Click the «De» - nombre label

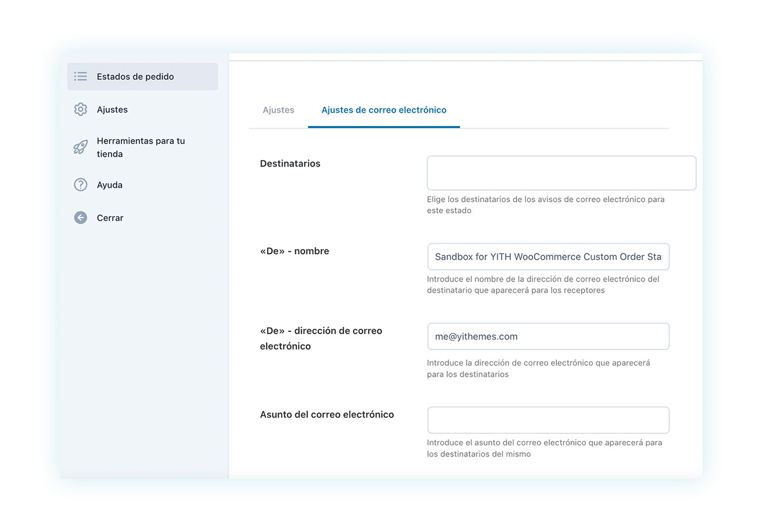click(x=295, y=251)
